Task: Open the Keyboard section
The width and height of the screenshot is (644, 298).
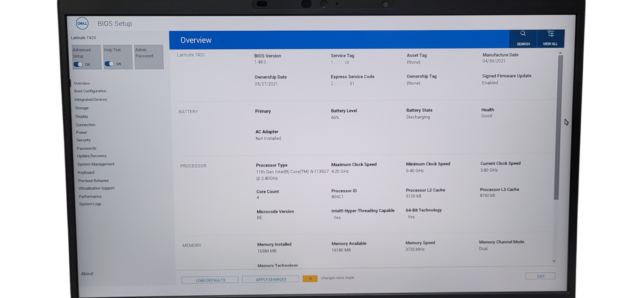Action: tap(86, 172)
